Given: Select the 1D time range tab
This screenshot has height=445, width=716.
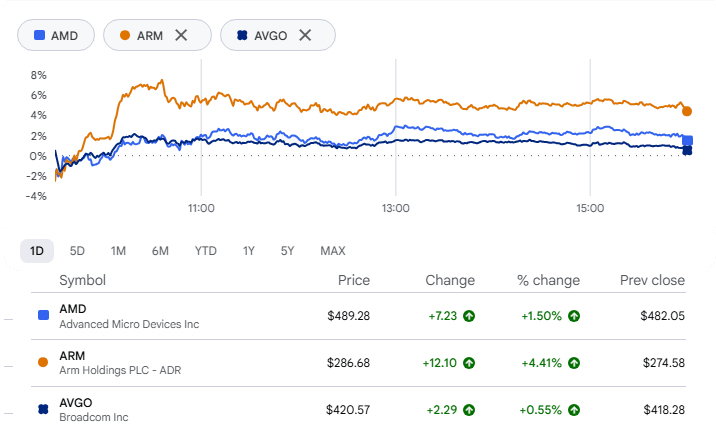Looking at the screenshot, I should point(37,251).
